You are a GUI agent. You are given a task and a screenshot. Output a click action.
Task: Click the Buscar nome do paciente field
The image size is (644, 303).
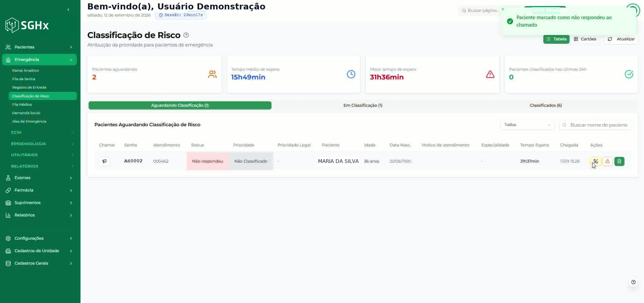(x=595, y=125)
